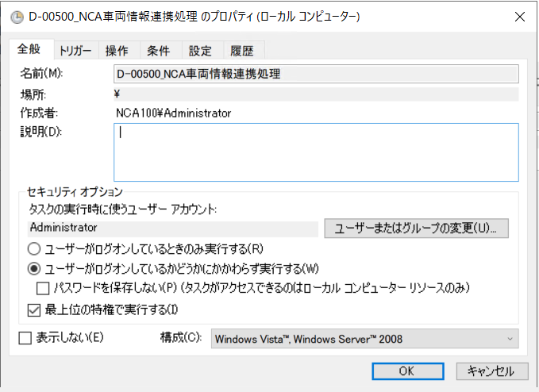This screenshot has height=392, width=539.
Task: Open the 履歴 tab
Action: 242,51
